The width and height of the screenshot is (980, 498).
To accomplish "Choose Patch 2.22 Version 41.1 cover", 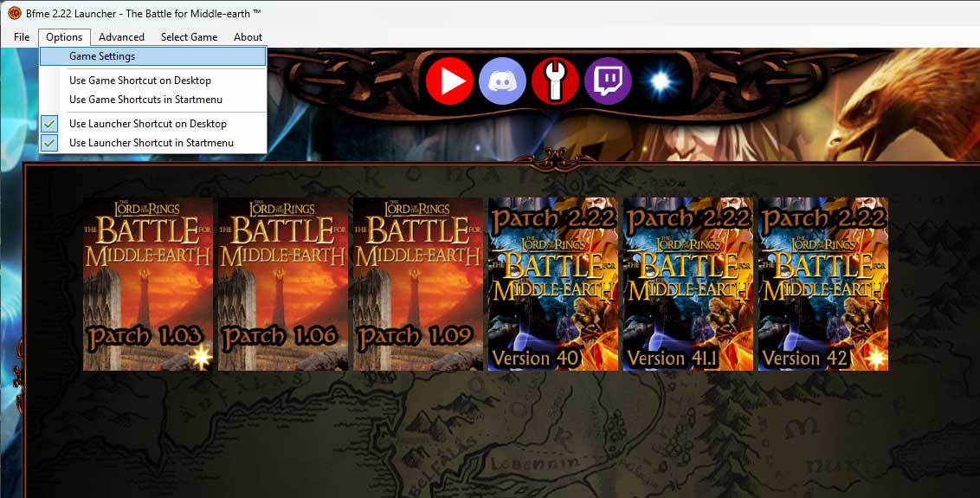I will [688, 284].
